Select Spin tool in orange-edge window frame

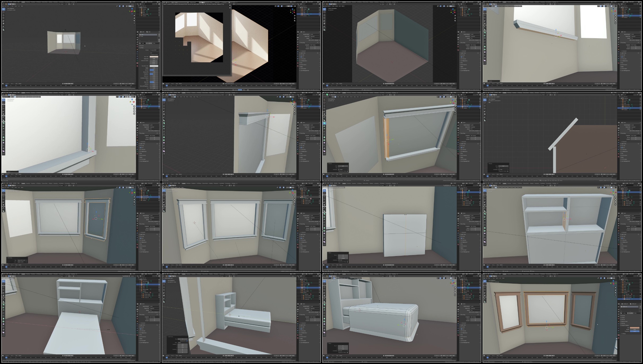pos(325,140)
